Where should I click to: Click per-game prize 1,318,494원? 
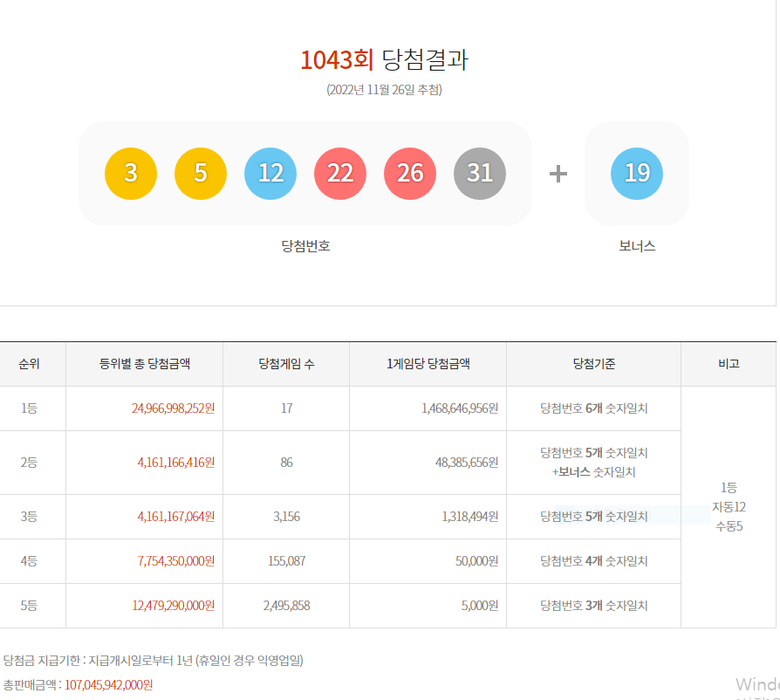tap(470, 517)
